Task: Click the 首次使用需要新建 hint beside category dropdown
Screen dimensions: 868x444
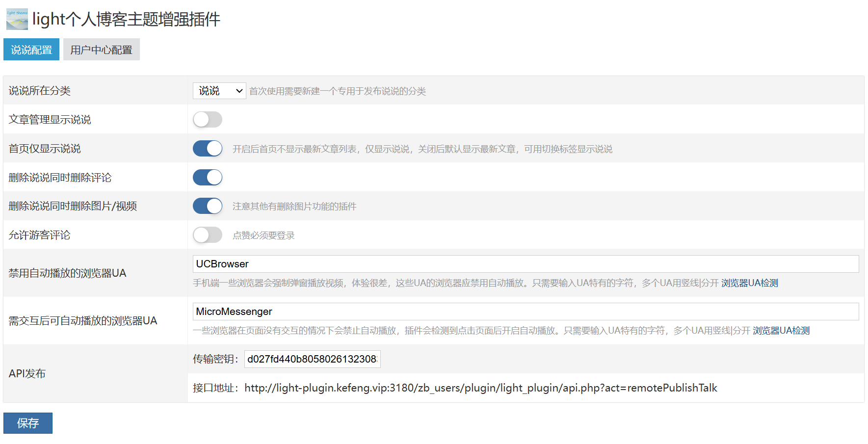Action: 338,91
